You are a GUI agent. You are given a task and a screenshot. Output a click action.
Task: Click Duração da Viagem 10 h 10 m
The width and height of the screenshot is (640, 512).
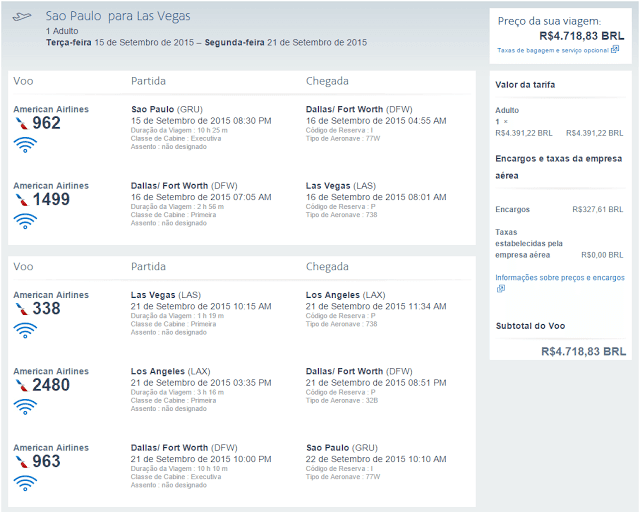(179, 469)
